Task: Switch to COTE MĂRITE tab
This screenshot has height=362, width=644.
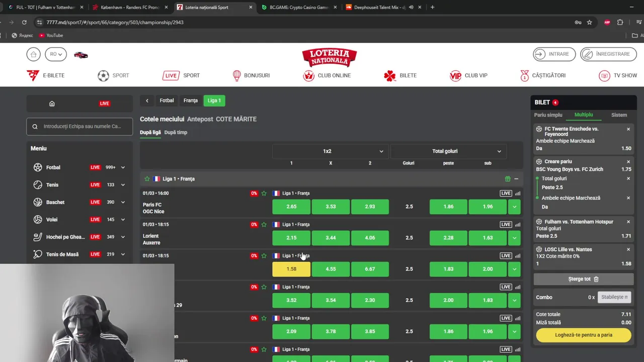Action: point(236,119)
